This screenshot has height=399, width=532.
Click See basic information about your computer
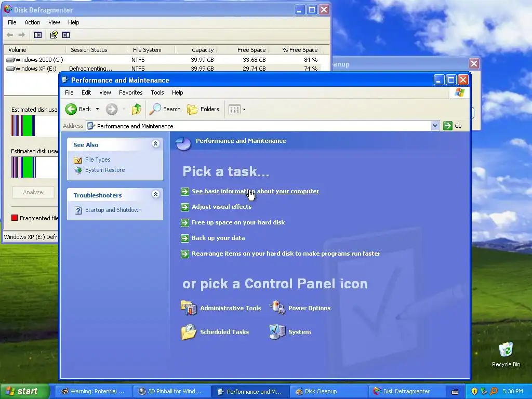256,191
